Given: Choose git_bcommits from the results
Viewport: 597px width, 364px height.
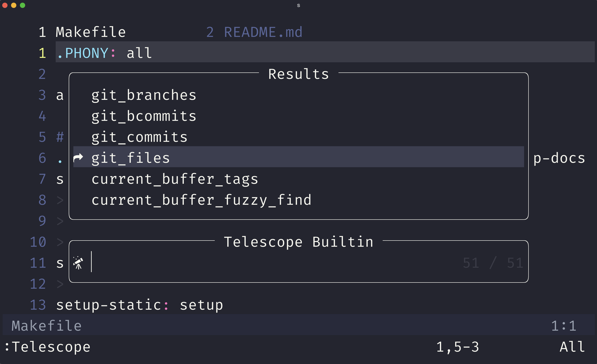Looking at the screenshot, I should (144, 116).
